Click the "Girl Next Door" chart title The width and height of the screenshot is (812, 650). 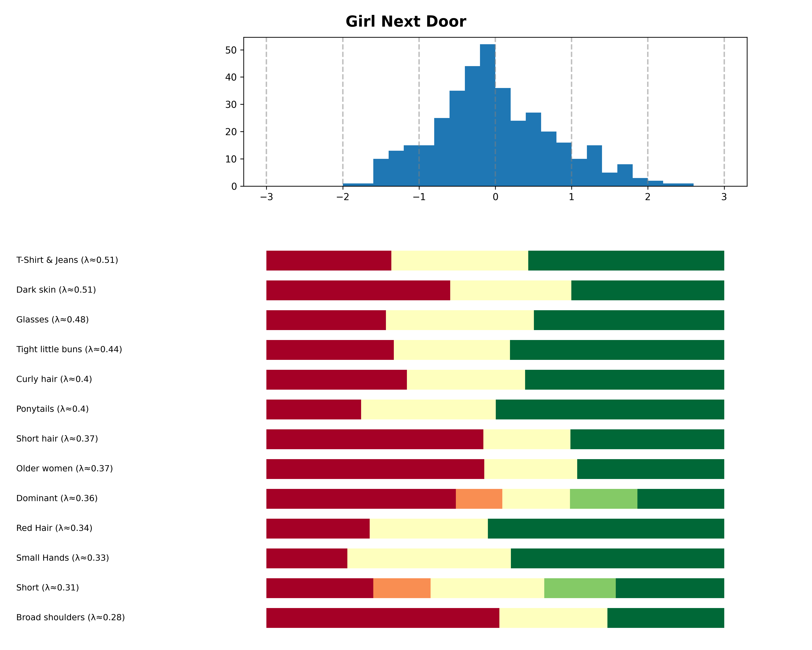406,21
